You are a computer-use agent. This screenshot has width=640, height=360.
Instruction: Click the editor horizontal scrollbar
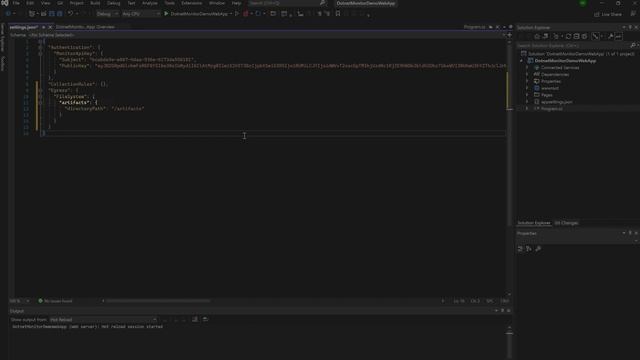coord(158,301)
